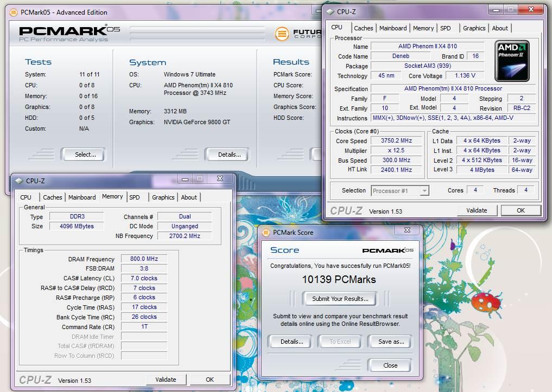552x392 pixels.
Task: Click memory Type value DDR3
Action: pos(77,216)
